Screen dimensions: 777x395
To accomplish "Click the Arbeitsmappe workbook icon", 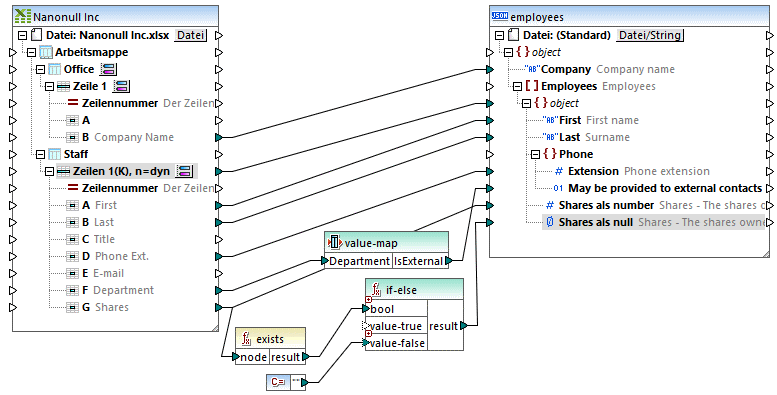I will [x=46, y=52].
